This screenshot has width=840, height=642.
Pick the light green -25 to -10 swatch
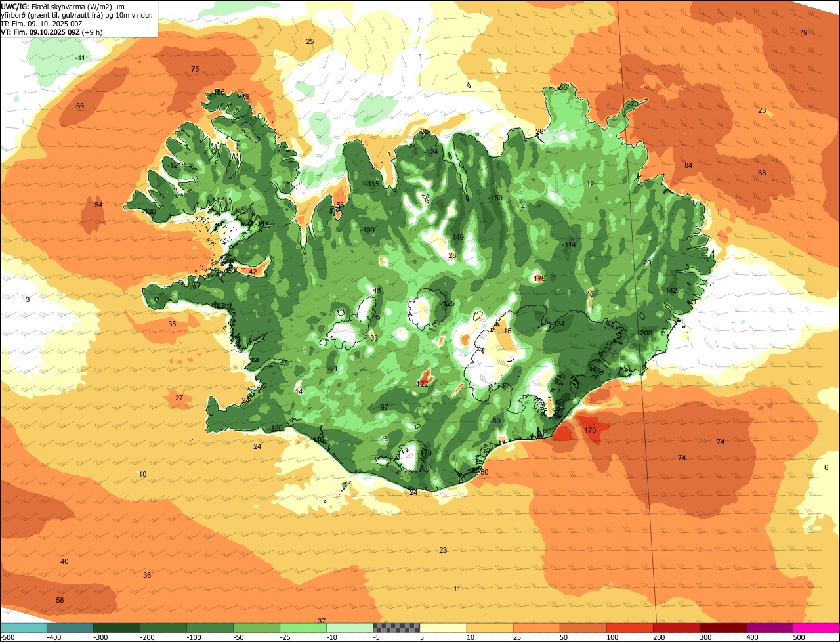303,628
